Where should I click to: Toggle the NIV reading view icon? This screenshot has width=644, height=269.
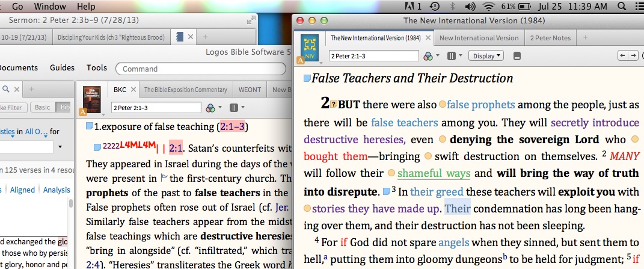pyautogui.click(x=517, y=56)
